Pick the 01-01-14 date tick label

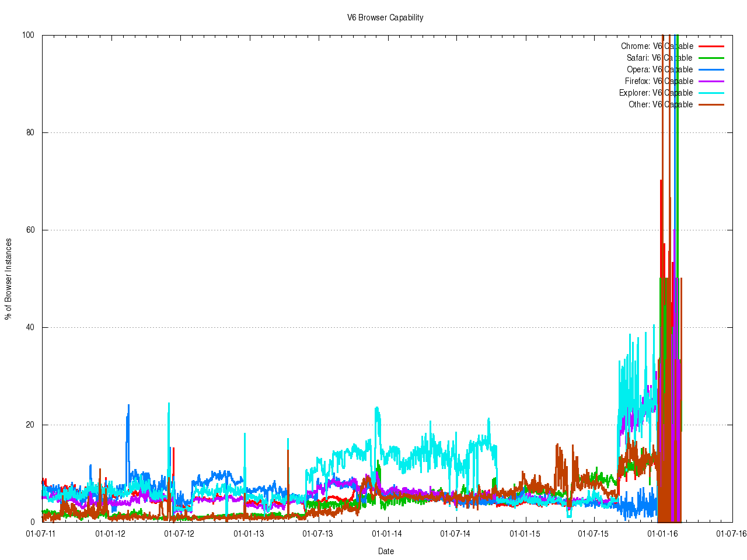pos(387,533)
